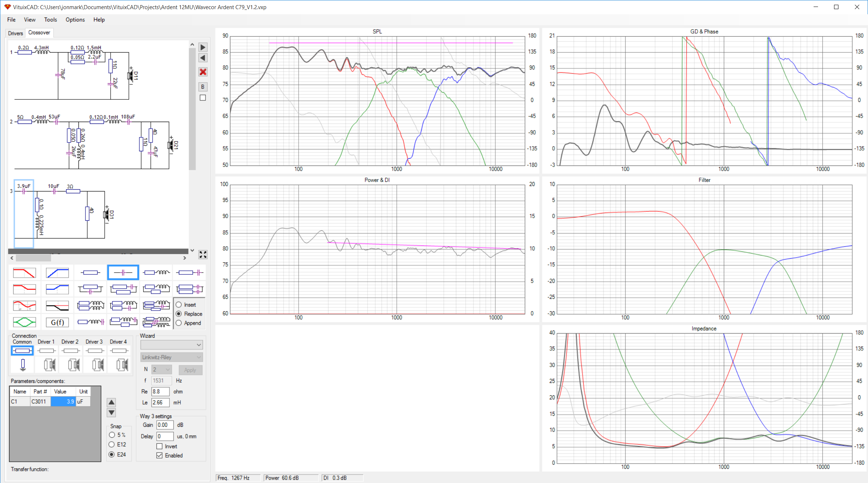Click the Re input field
The height and width of the screenshot is (483, 868).
160,391
